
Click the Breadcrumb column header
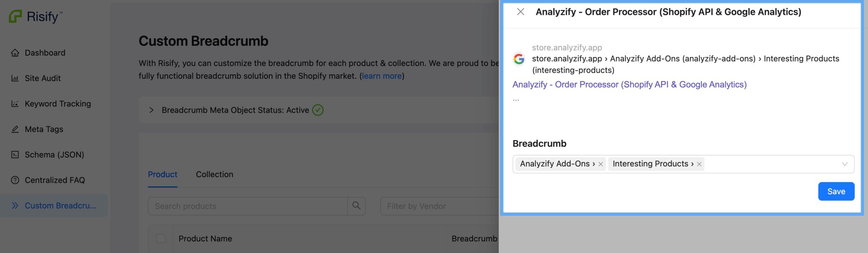(x=474, y=239)
